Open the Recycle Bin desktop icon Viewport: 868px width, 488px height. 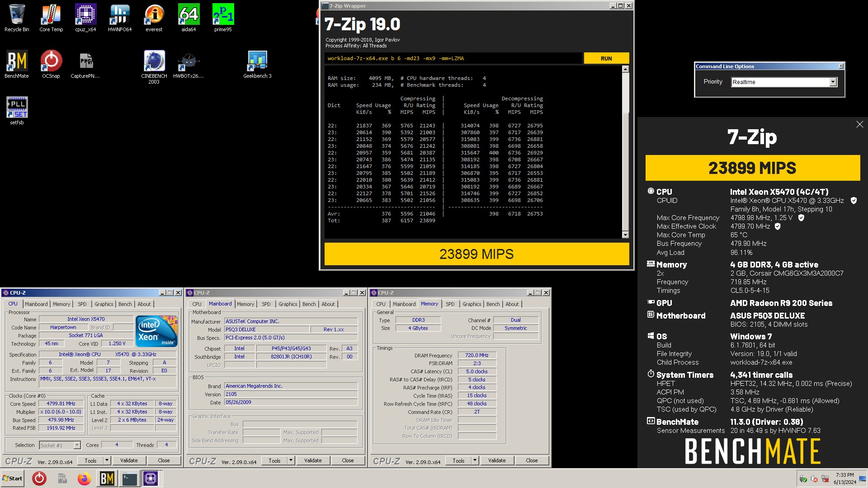tap(17, 18)
